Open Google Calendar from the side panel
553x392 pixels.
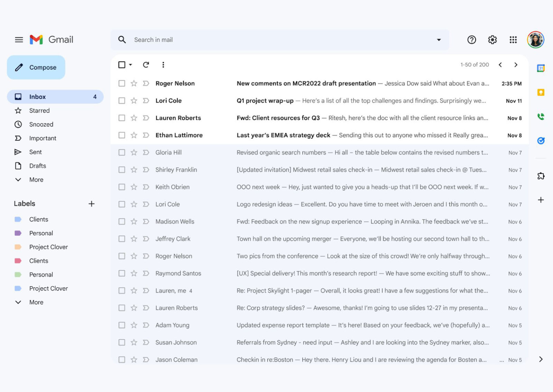541,68
